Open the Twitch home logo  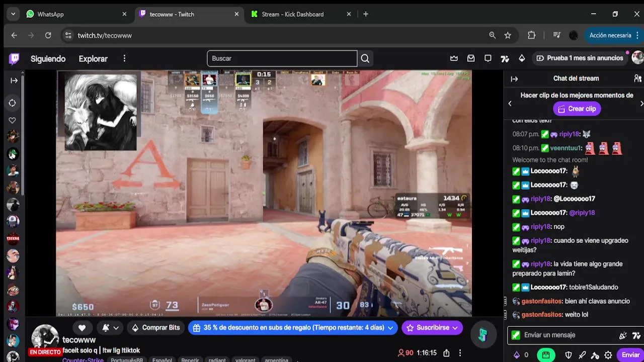click(14, 59)
